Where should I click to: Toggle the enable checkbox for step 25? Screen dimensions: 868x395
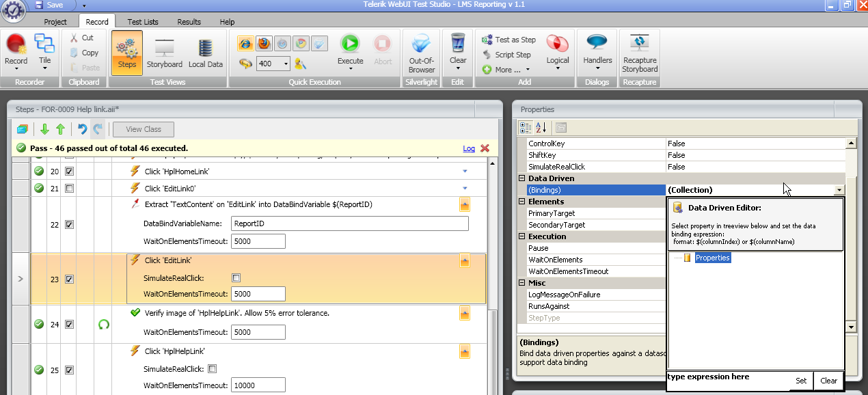coord(69,370)
